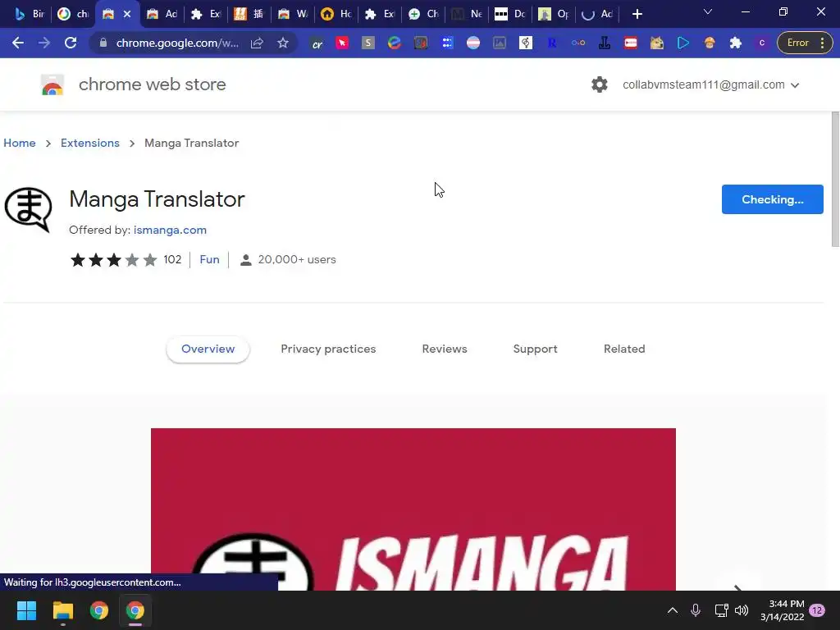
Task: Open the blue dotted-list extension icon
Action: click(x=447, y=43)
